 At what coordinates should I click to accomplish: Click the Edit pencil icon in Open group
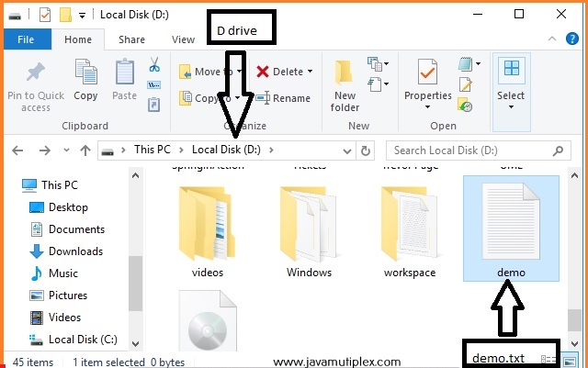[x=466, y=84]
